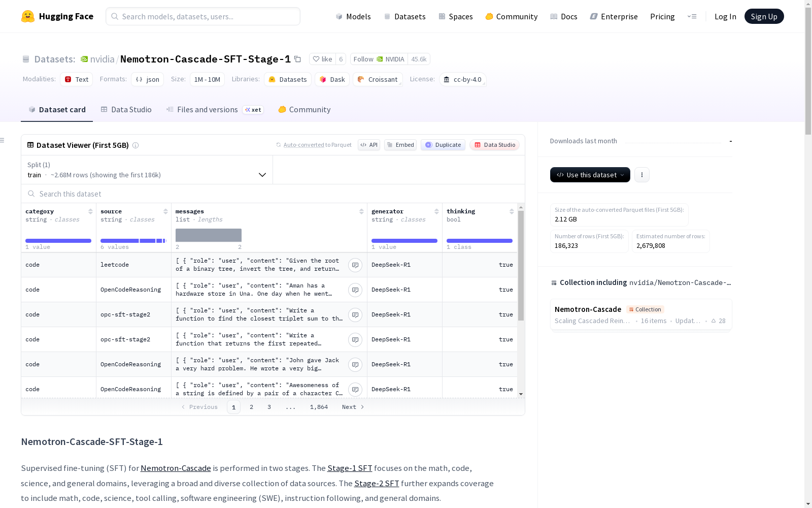Click the messages lengths histogram bar

(x=209, y=235)
